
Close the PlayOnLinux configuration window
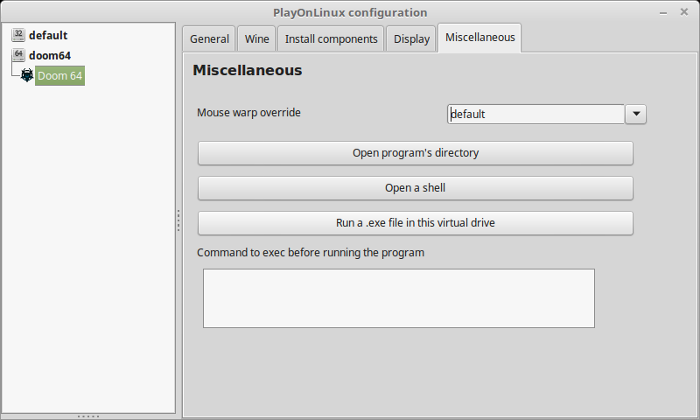pos(684,12)
